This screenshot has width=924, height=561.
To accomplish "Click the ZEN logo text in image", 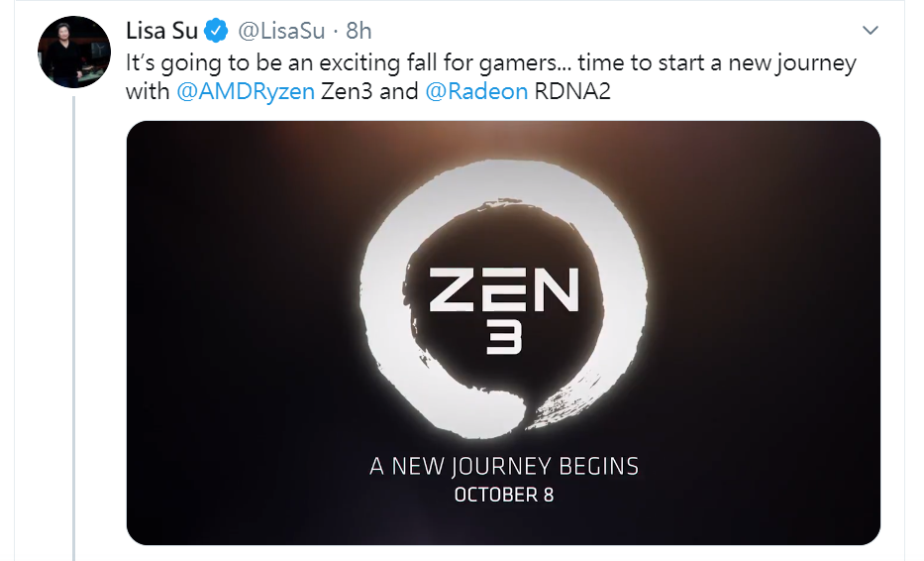I will 504,289.
